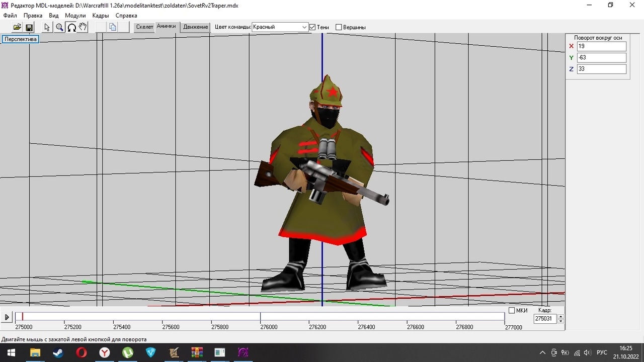This screenshot has height=362, width=644.
Task: Open the Цвет команды dropdown
Action: 280,27
